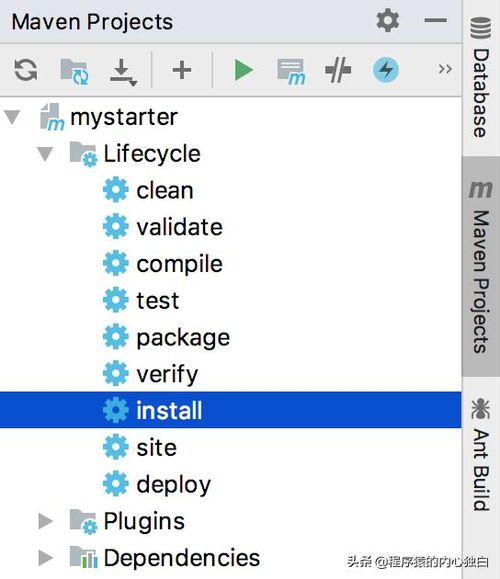
Task: Run Maven build with green play icon
Action: coord(243,70)
